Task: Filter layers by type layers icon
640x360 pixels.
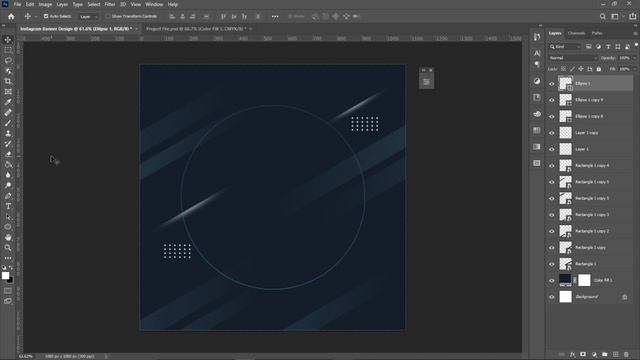Action: (608, 47)
